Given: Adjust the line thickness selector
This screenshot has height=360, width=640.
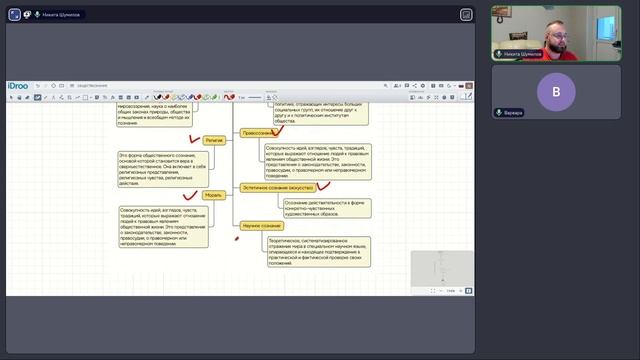Looking at the screenshot, I should click(254, 98).
